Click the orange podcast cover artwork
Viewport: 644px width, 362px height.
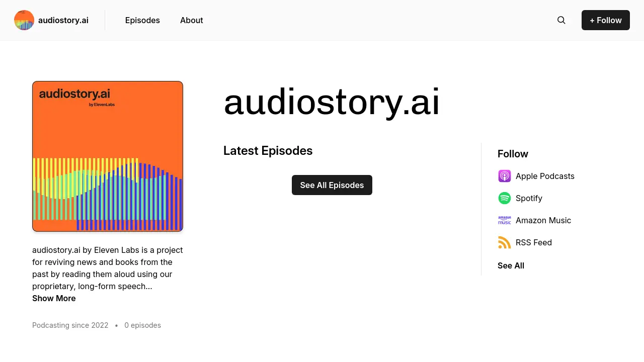pos(108,156)
